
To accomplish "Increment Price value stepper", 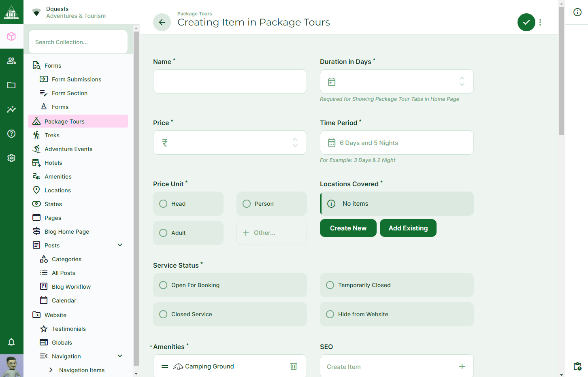I will pyautogui.click(x=295, y=139).
